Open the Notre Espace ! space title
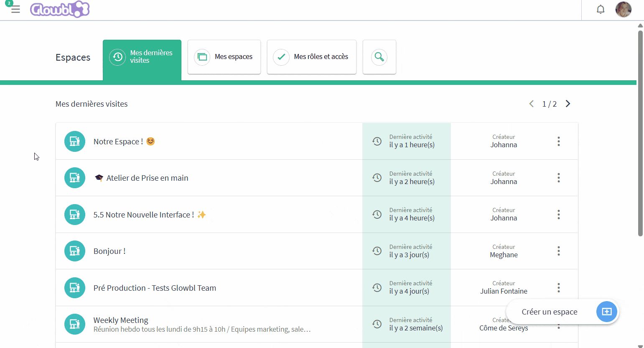 (x=124, y=141)
